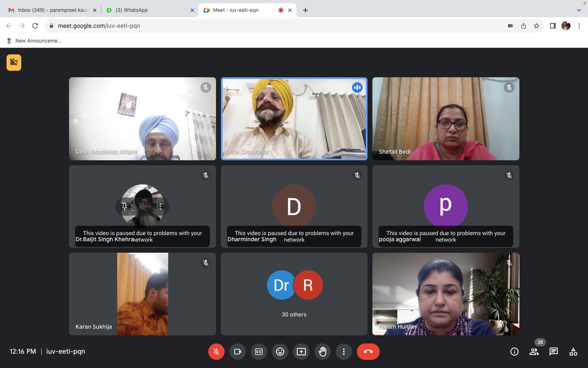The width and height of the screenshot is (588, 368).
Task: Select the Shefali Bedi video tile
Action: click(x=446, y=119)
